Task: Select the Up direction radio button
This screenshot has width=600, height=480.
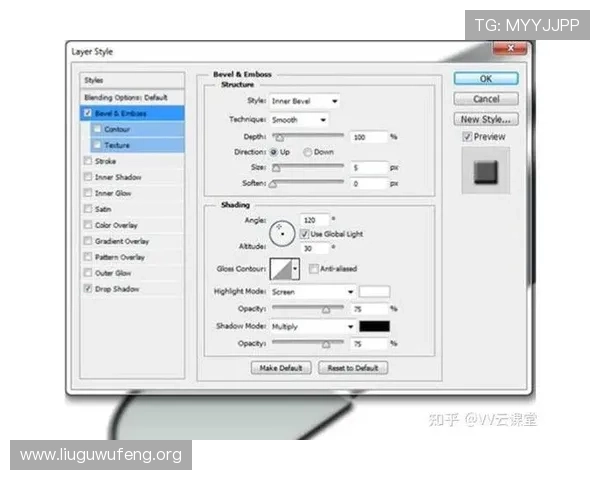Action: [274, 152]
